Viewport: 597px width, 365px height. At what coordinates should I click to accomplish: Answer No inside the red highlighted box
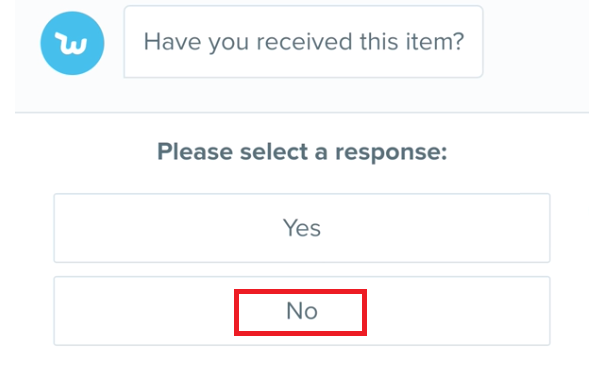pyautogui.click(x=300, y=312)
